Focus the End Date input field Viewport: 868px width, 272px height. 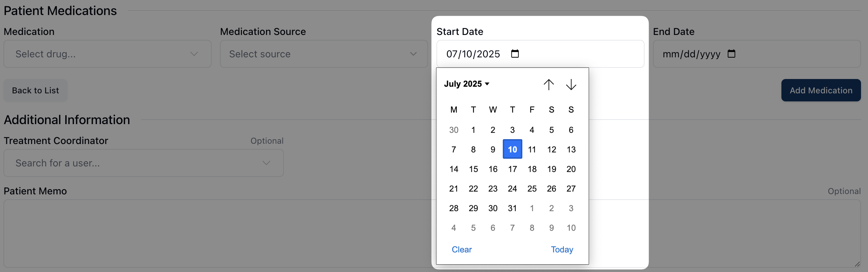click(691, 54)
